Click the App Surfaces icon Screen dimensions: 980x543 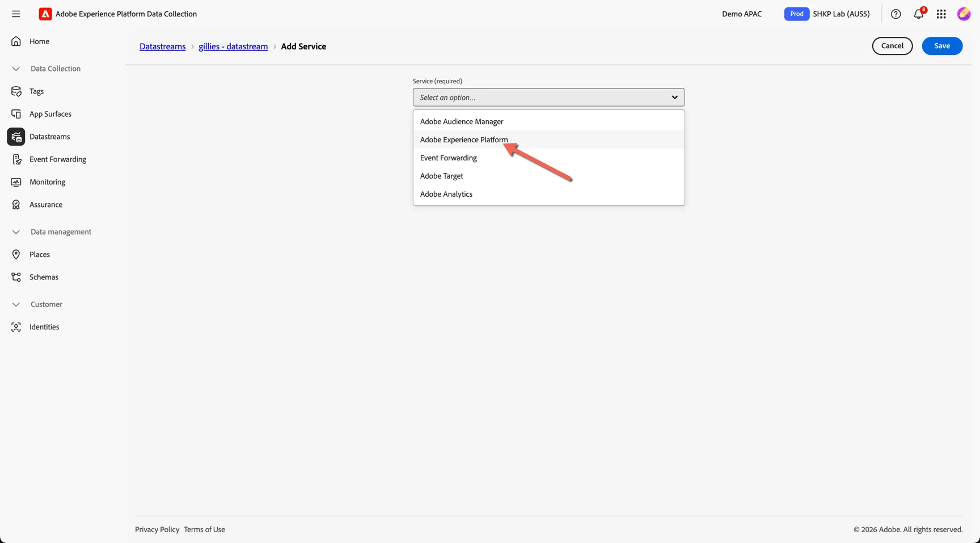(x=16, y=114)
